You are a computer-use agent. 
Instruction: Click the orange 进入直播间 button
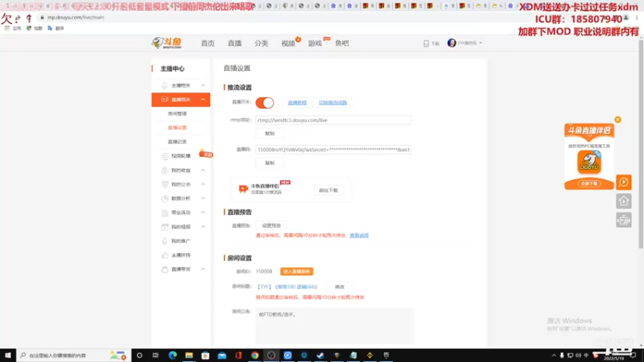(296, 272)
